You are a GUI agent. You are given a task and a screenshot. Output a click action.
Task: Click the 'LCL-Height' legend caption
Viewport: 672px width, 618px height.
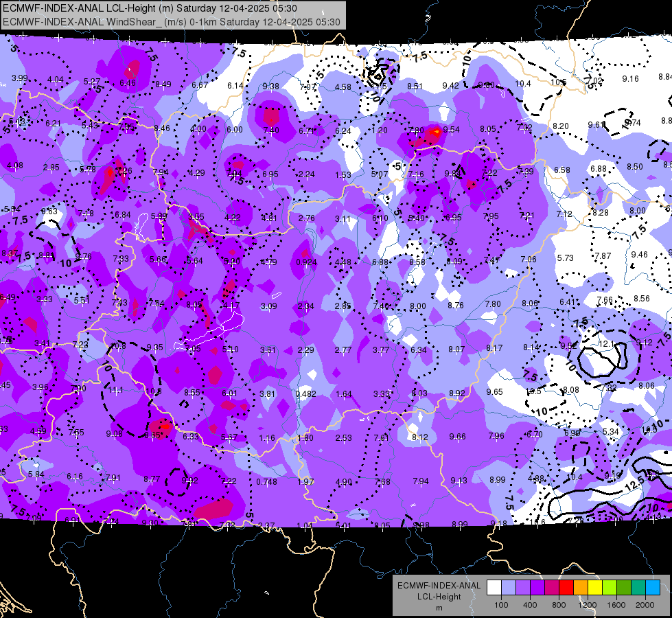tap(439, 597)
